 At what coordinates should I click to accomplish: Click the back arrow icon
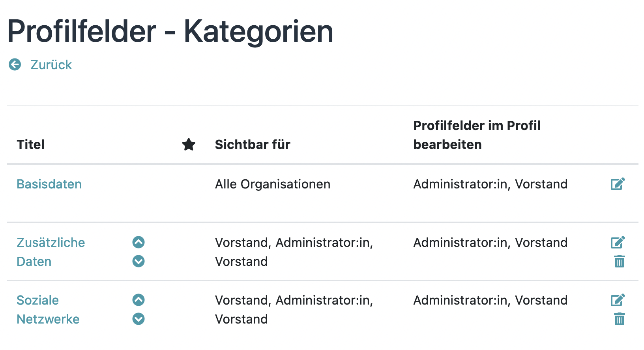click(15, 64)
